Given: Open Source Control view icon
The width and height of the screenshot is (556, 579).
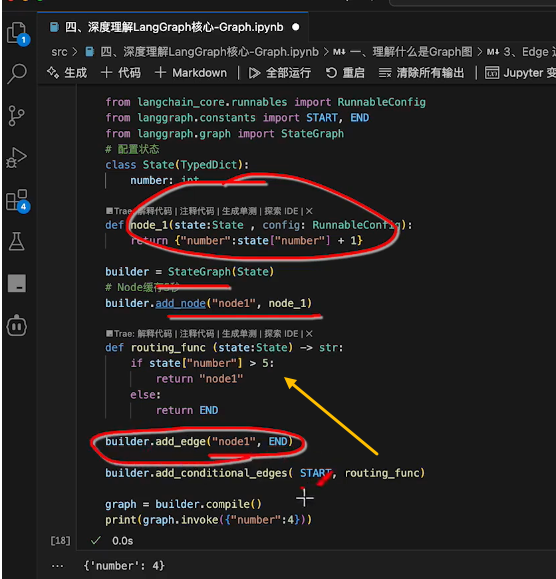Looking at the screenshot, I should point(16,116).
